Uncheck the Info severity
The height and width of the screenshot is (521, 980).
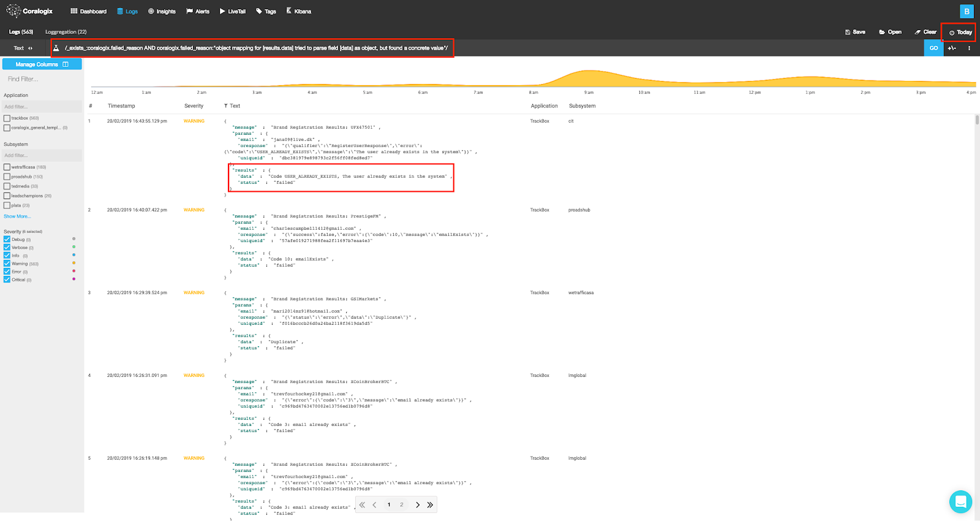tap(7, 256)
